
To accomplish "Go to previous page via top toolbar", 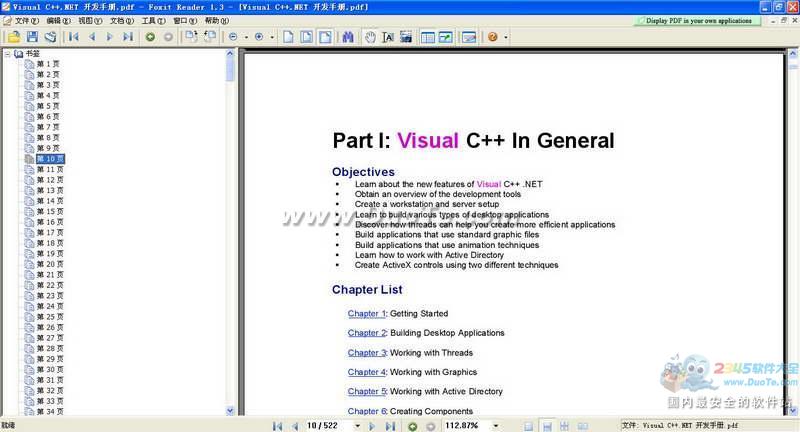I will click(x=92, y=37).
